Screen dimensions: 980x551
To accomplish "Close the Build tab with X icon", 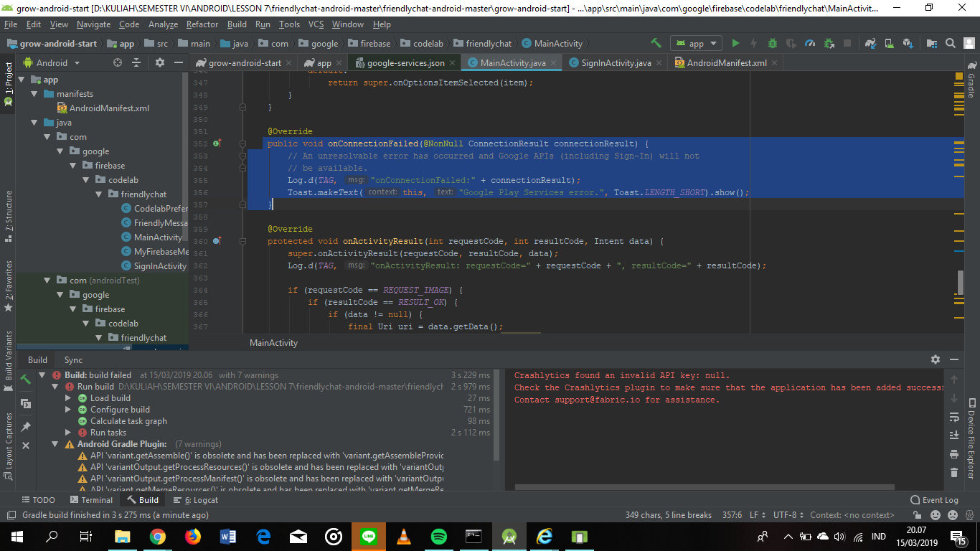I will pos(26,446).
